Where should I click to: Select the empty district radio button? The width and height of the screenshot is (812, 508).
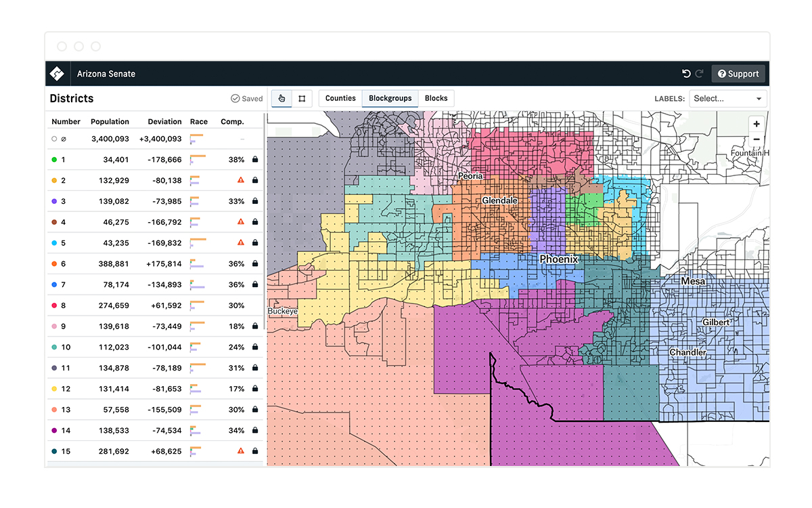[x=53, y=138]
